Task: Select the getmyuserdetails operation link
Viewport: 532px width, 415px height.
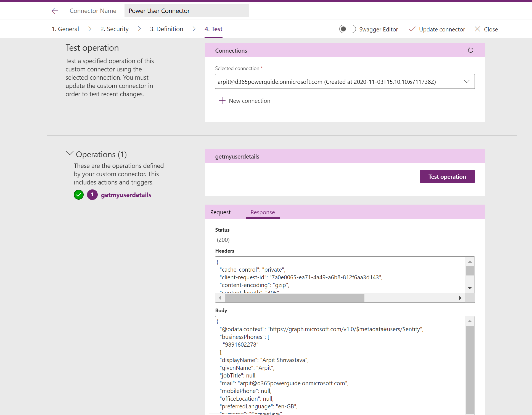Action: coord(126,195)
